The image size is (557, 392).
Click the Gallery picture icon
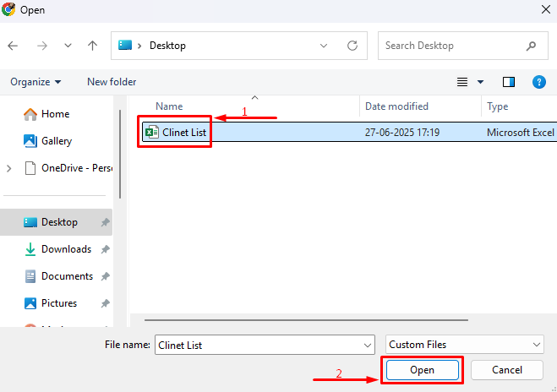[30, 141]
